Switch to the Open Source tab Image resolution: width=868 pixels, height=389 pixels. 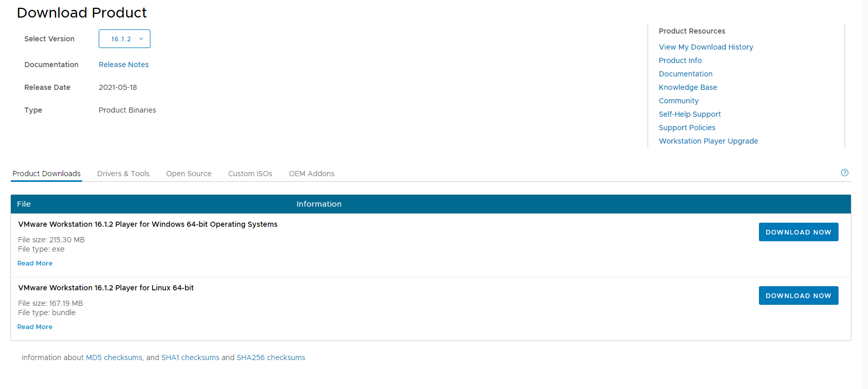[189, 174]
